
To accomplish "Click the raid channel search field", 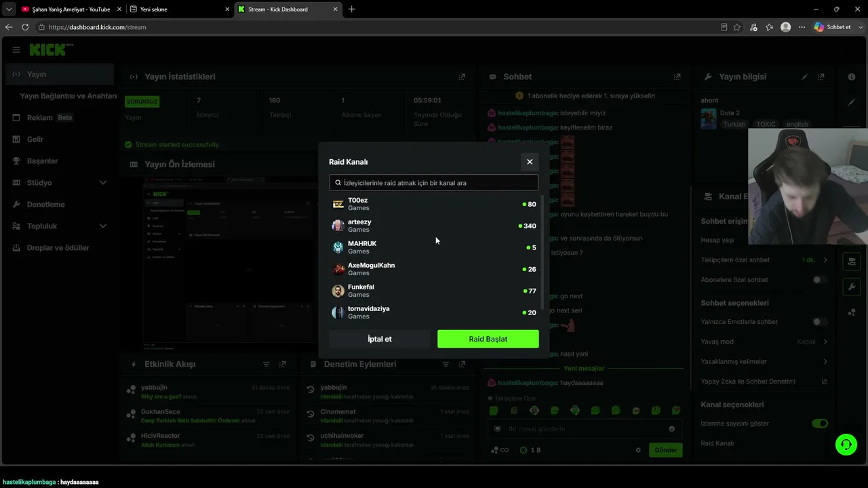I will (x=434, y=182).
